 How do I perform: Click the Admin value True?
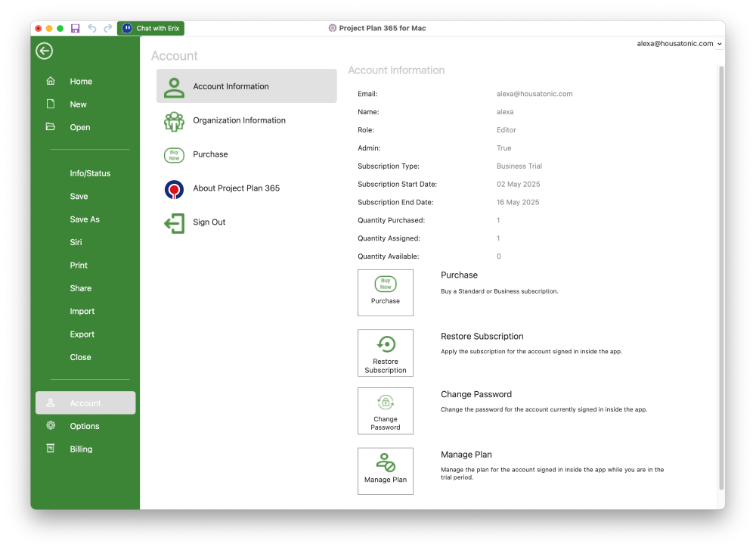pyautogui.click(x=503, y=148)
